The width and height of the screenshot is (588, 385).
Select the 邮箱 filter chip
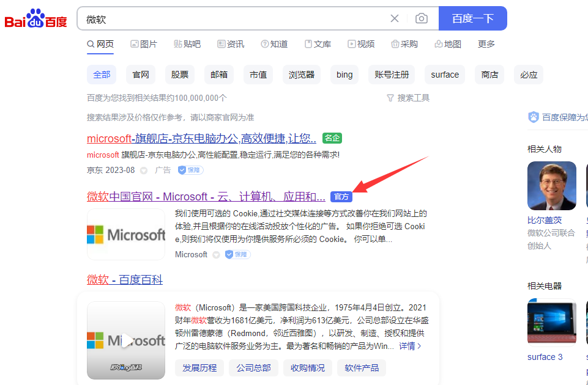pyautogui.click(x=219, y=75)
